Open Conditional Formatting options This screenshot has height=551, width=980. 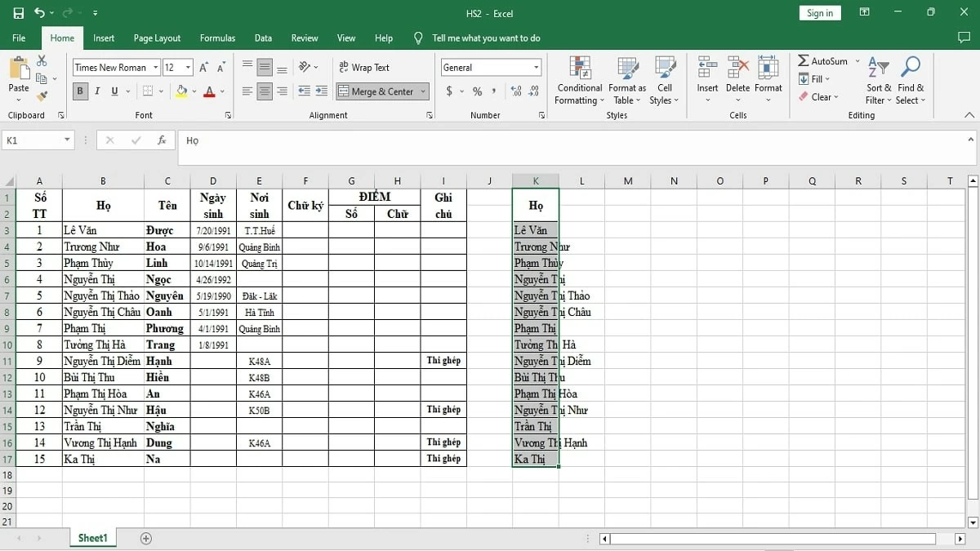(579, 79)
